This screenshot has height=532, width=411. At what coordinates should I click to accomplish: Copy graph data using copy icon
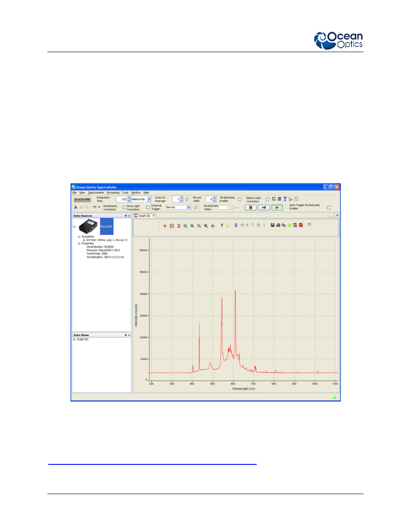click(283, 225)
